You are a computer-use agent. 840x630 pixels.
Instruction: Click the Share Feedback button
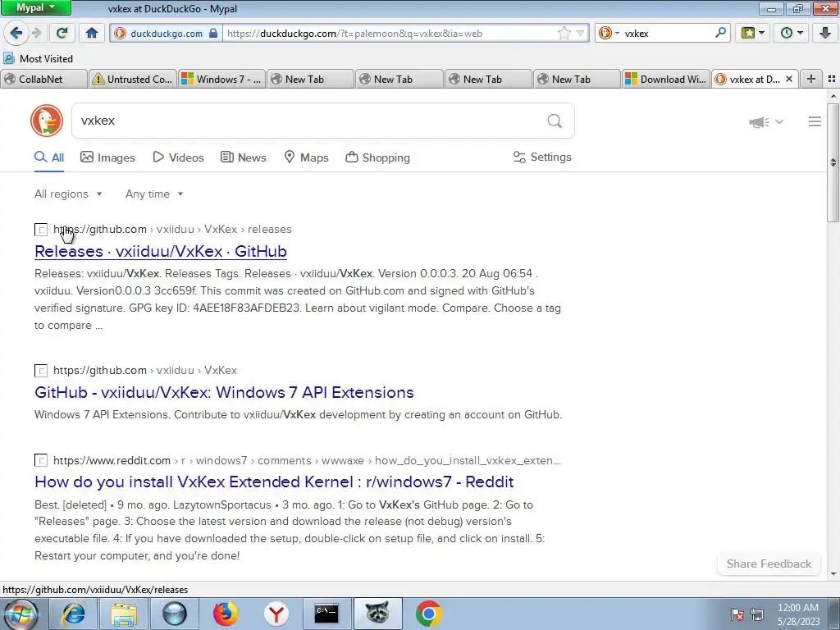pyautogui.click(x=769, y=564)
